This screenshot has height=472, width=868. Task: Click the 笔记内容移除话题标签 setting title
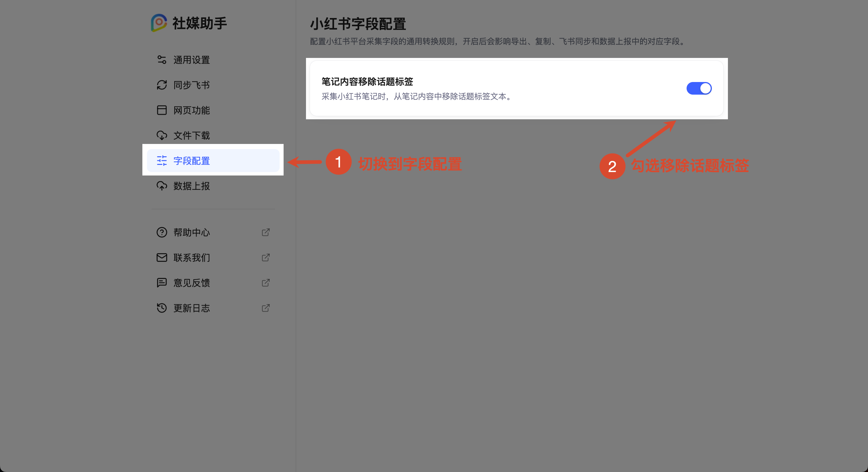pyautogui.click(x=367, y=81)
